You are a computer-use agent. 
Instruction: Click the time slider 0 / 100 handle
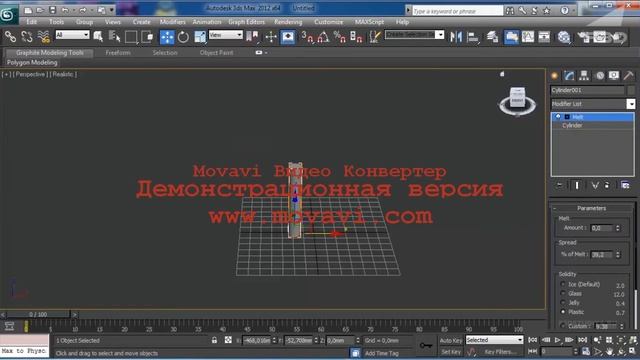tap(38, 314)
